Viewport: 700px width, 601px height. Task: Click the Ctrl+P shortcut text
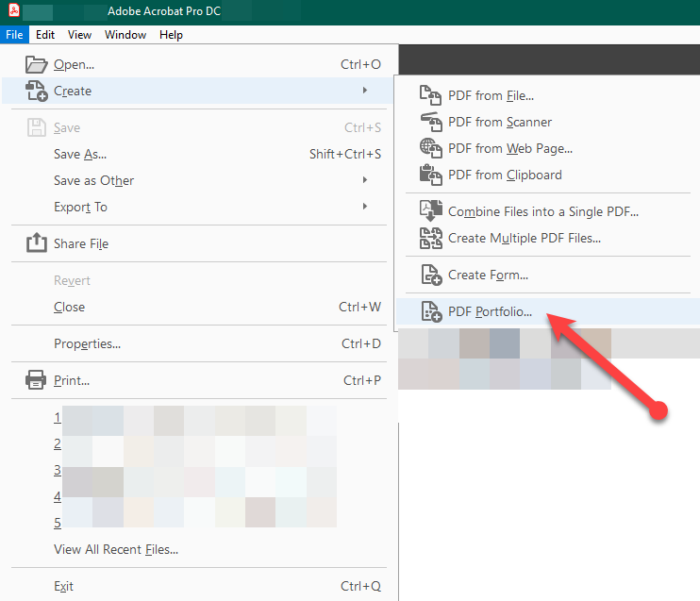362,380
